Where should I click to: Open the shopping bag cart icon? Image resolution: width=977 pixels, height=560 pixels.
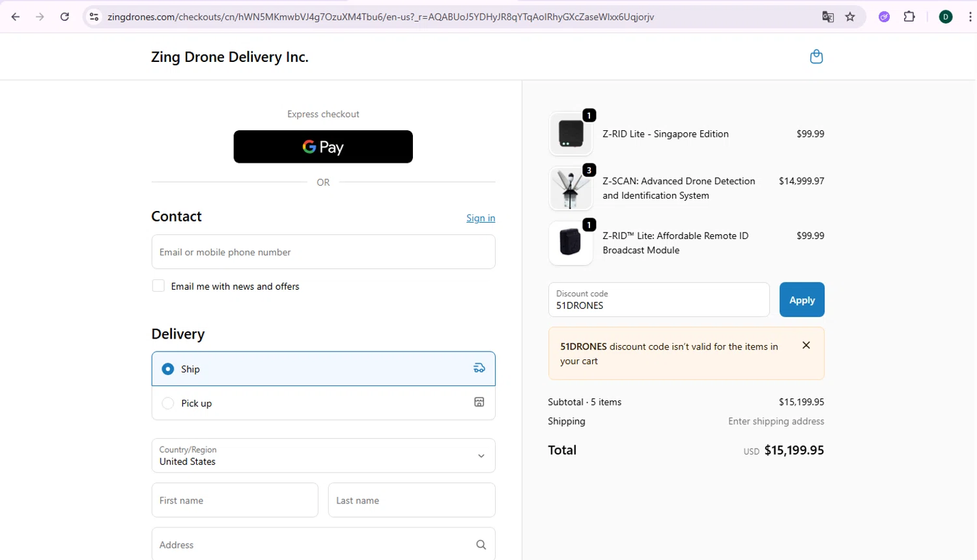click(x=816, y=57)
